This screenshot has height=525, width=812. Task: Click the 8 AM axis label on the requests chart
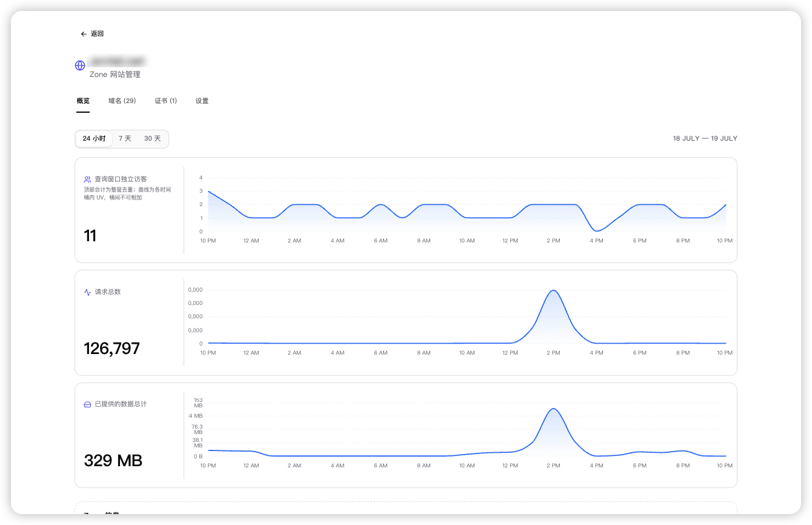click(424, 353)
